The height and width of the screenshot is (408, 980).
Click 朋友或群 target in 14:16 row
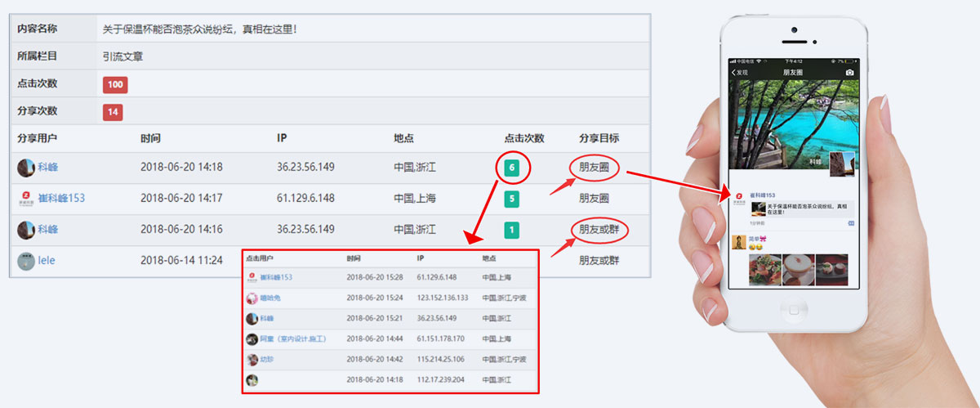point(599,229)
